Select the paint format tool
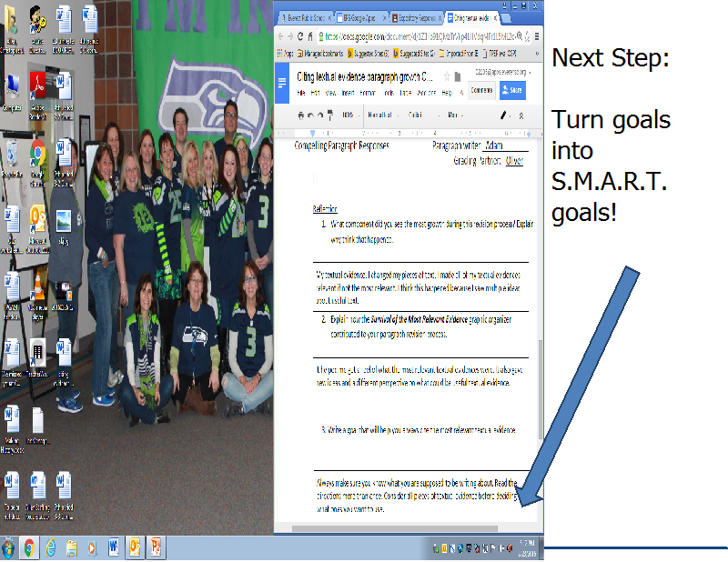 tap(330, 115)
